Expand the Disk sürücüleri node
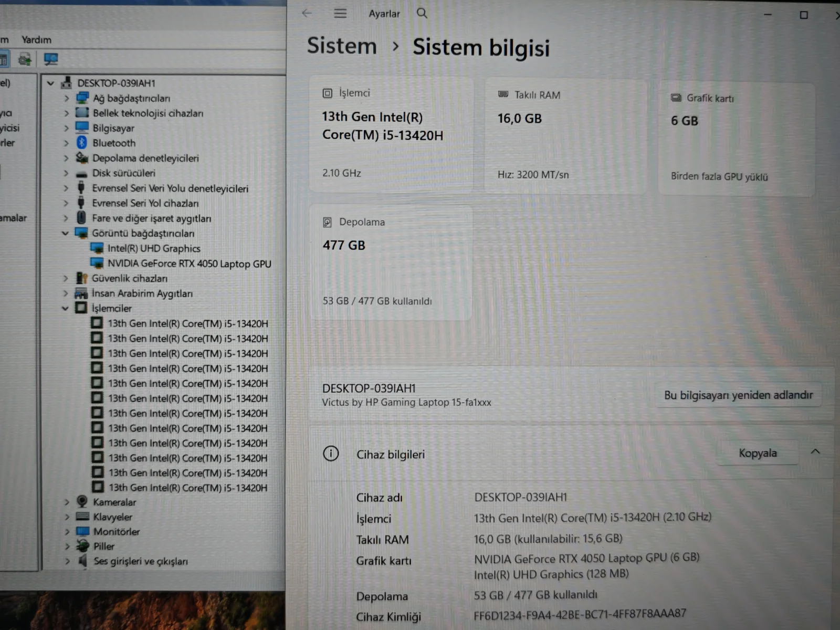The image size is (840, 630). (x=66, y=173)
